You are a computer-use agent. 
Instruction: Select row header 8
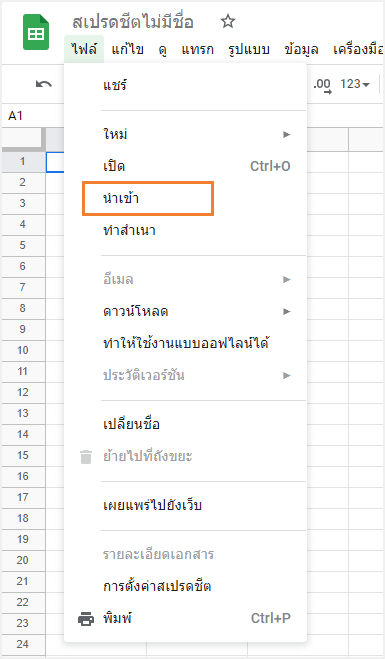(x=23, y=308)
